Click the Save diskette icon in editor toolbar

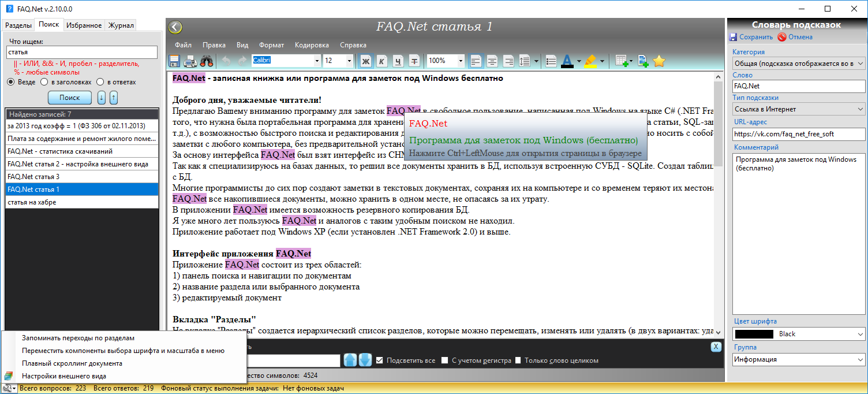pos(174,61)
